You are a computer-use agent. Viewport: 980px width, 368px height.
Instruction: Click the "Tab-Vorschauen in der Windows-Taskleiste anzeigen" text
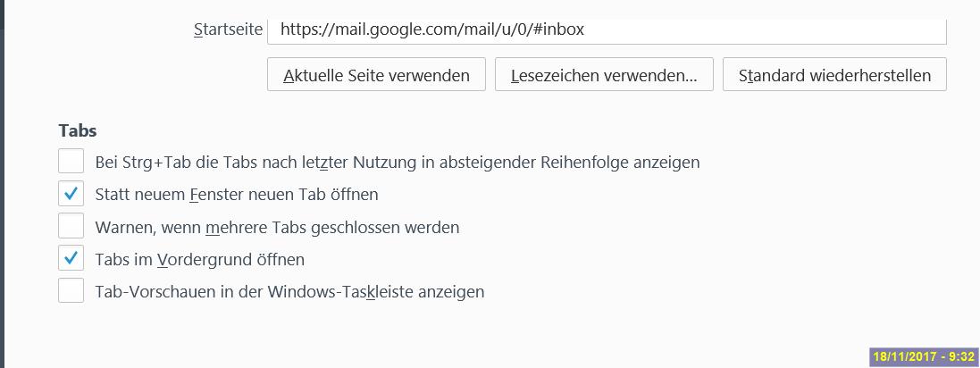coord(289,292)
